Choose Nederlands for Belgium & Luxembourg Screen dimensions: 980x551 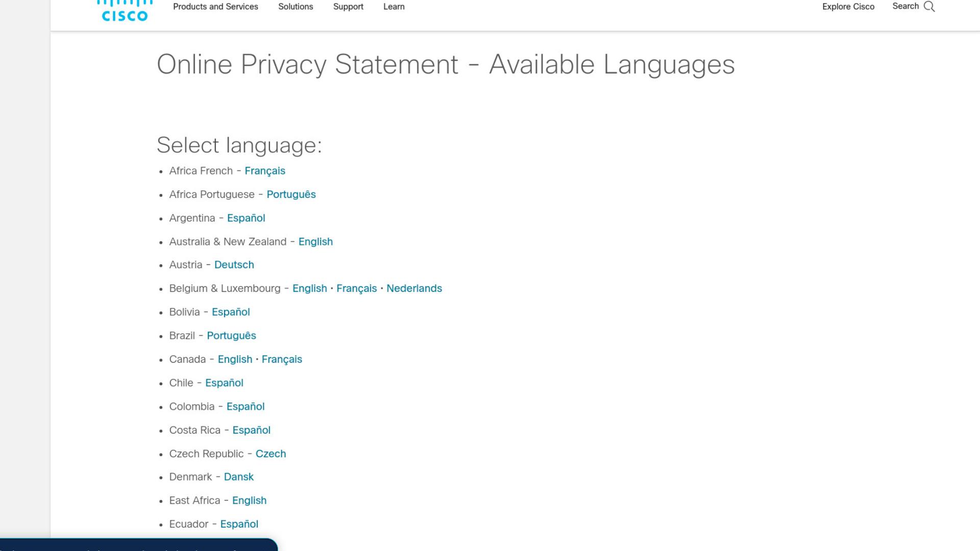point(414,288)
